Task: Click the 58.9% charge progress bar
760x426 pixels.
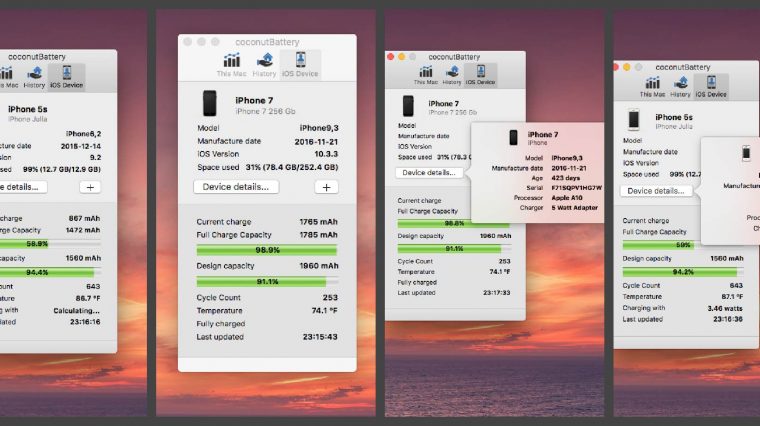Action: click(50, 244)
